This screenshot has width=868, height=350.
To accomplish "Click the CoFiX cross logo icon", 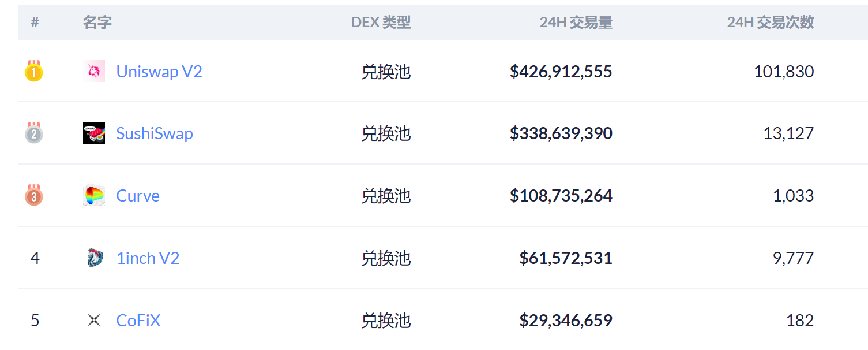I will pos(94,320).
